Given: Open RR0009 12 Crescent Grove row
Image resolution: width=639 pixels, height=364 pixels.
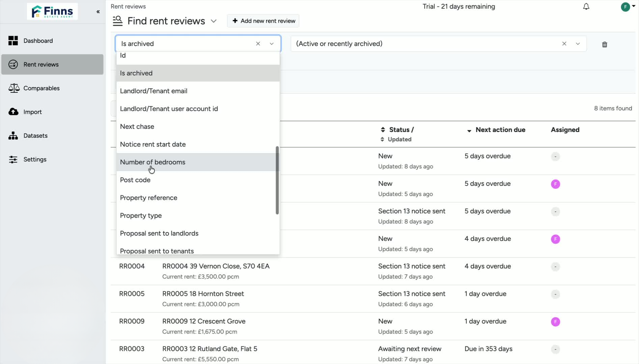Looking at the screenshot, I should 373,326.
